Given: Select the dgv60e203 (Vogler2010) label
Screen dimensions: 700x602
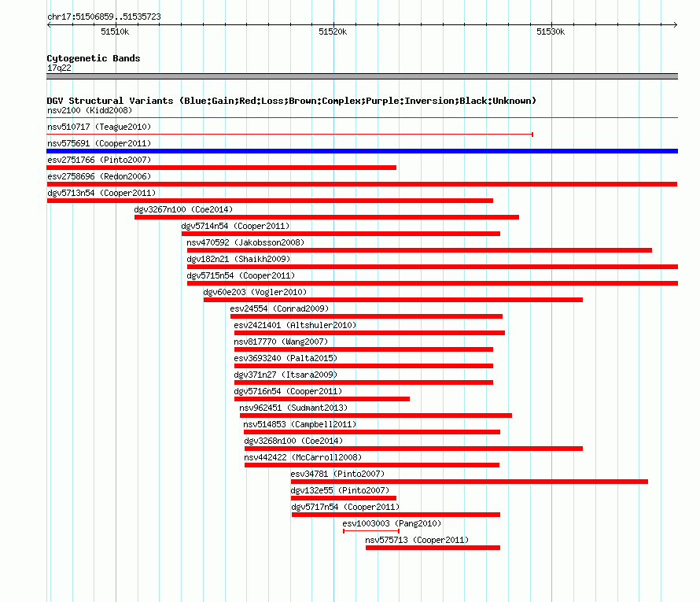Looking at the screenshot, I should tap(255, 292).
